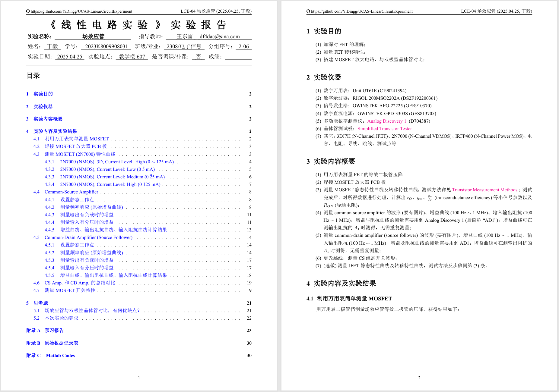Click RIGOL 200MSO2202A oscilloscope line
The width and height of the screenshot is (559, 392).
click(x=376, y=98)
